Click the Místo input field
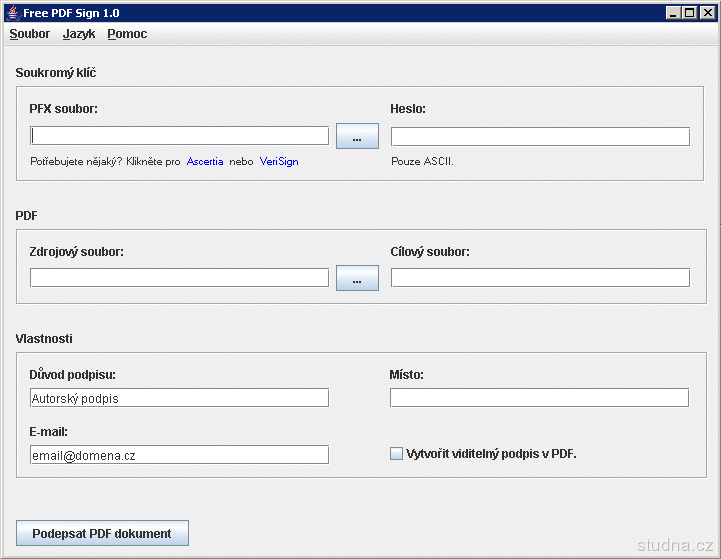721x559 pixels. pos(539,398)
